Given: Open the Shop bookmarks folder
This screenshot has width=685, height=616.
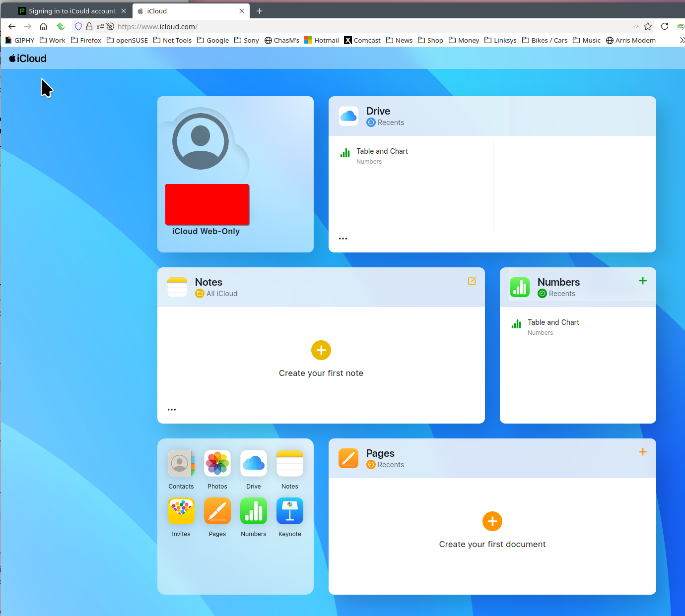Looking at the screenshot, I should click(430, 40).
